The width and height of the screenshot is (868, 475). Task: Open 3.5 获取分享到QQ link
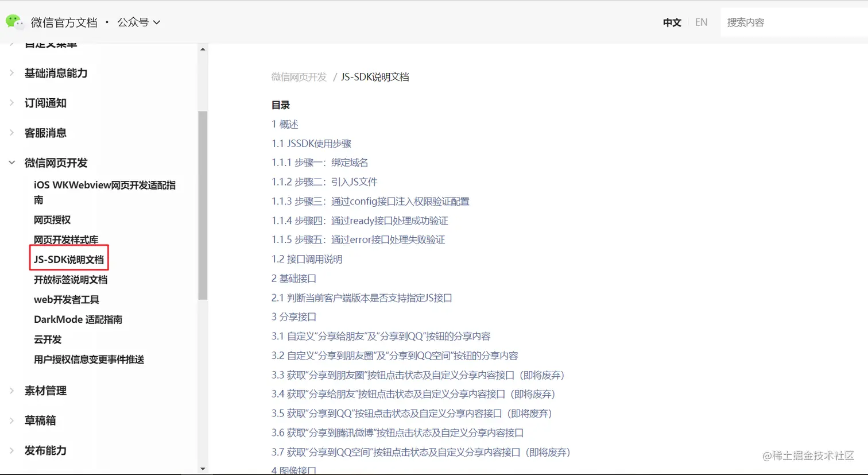[412, 414]
